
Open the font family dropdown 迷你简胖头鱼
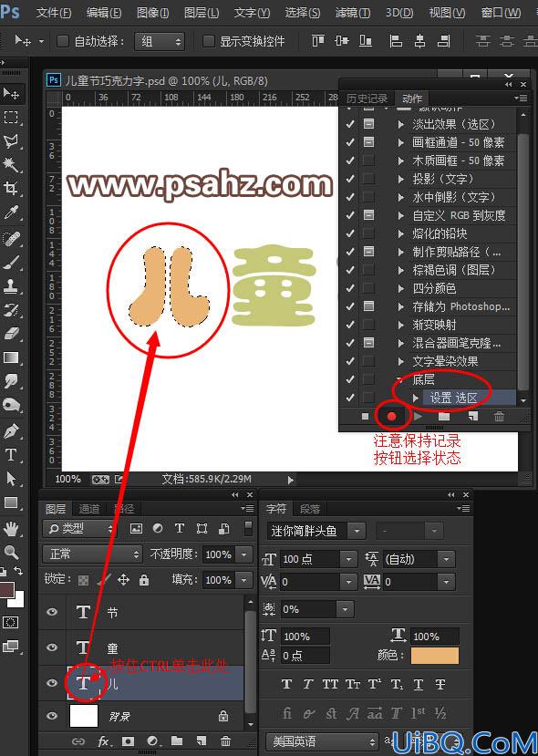click(x=357, y=532)
